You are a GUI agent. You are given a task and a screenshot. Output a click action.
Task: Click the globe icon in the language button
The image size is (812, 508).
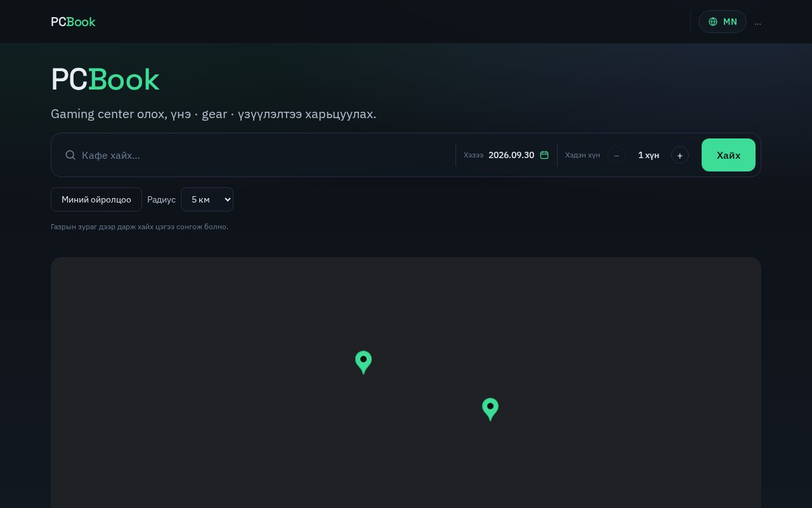click(x=713, y=22)
